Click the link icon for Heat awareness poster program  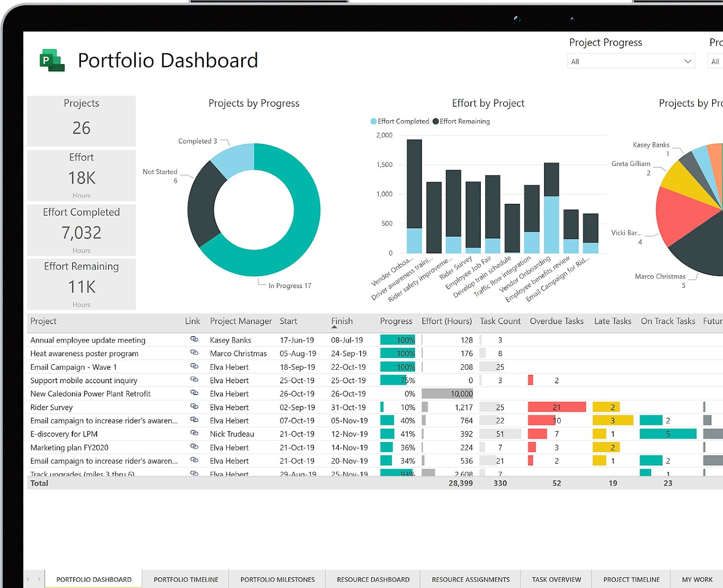point(193,353)
